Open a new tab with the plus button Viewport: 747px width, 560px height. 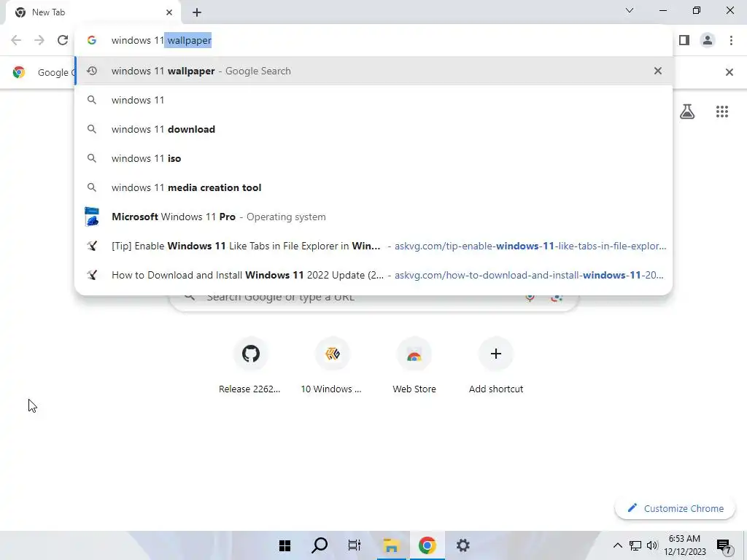[x=197, y=12]
